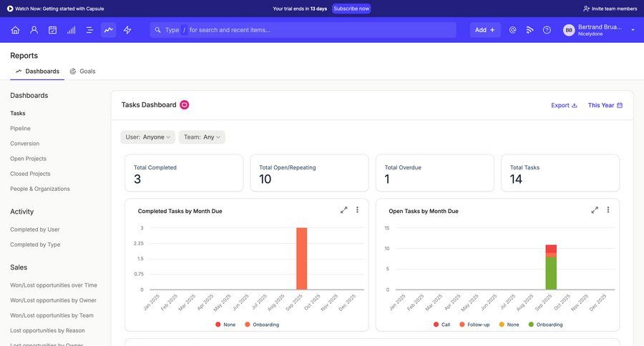644x346 pixels.
Task: Click the Export button
Action: tap(564, 105)
